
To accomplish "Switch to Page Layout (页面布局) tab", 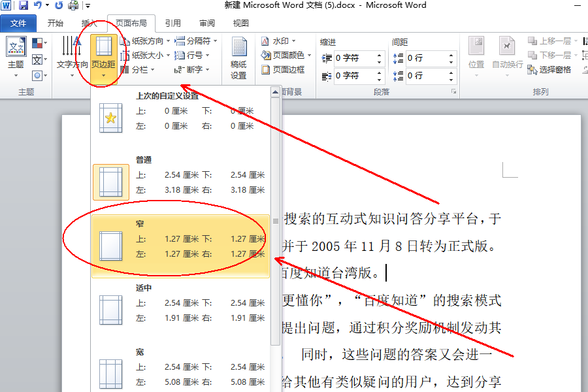I will click(x=131, y=24).
